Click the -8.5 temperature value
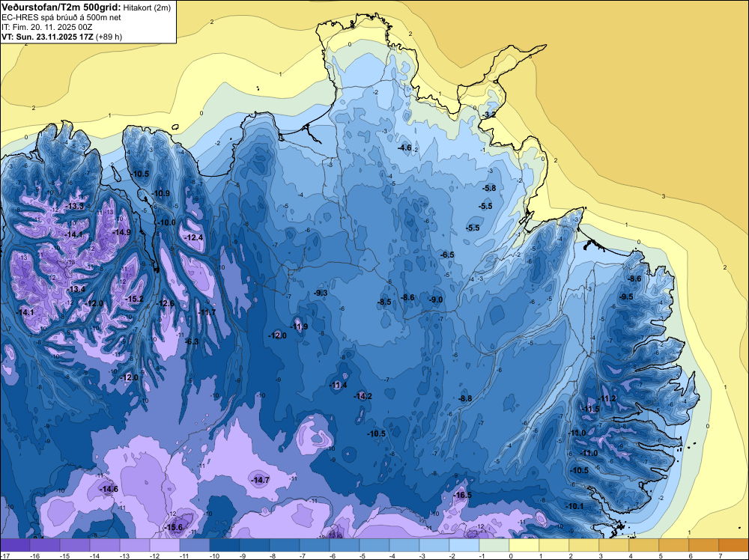The width and height of the screenshot is (749, 560). point(384,302)
